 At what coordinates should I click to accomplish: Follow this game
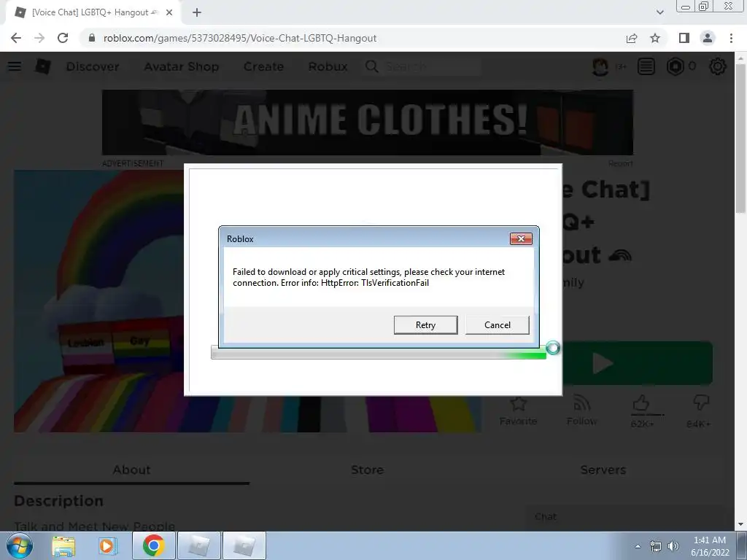coord(581,411)
